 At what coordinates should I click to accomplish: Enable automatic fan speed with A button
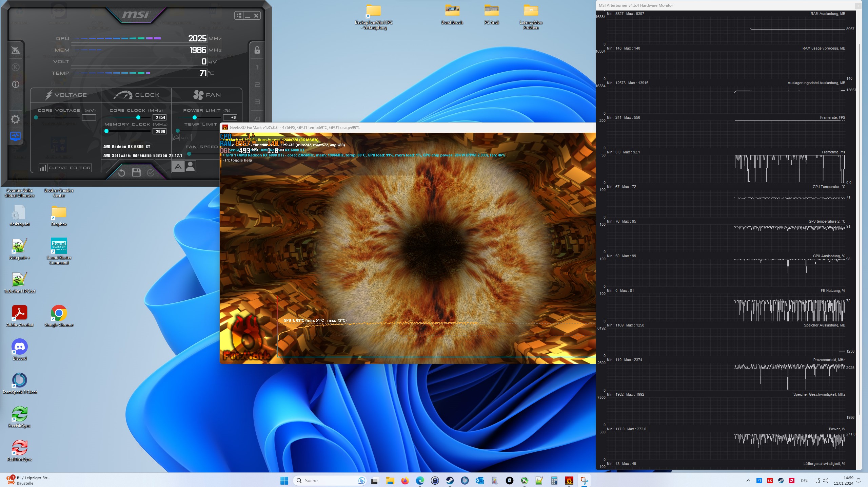coord(178,166)
